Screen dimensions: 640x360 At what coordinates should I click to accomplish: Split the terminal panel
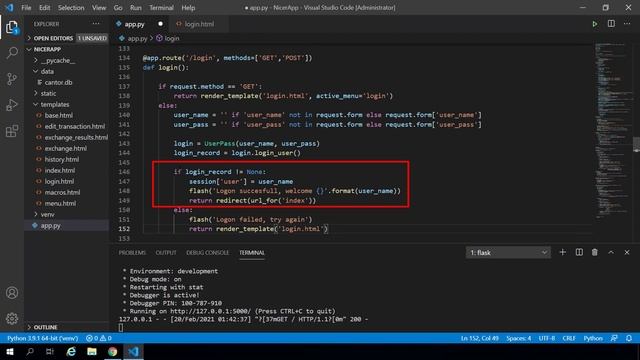[579, 252]
